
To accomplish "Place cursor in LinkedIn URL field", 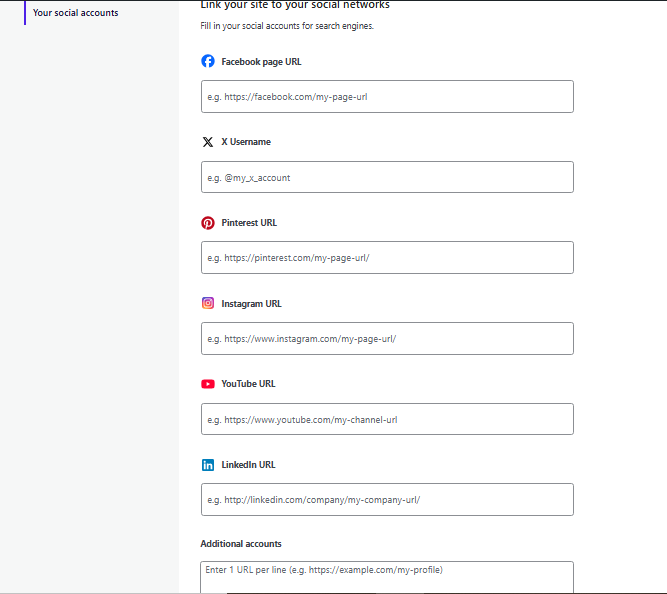I will click(x=387, y=500).
